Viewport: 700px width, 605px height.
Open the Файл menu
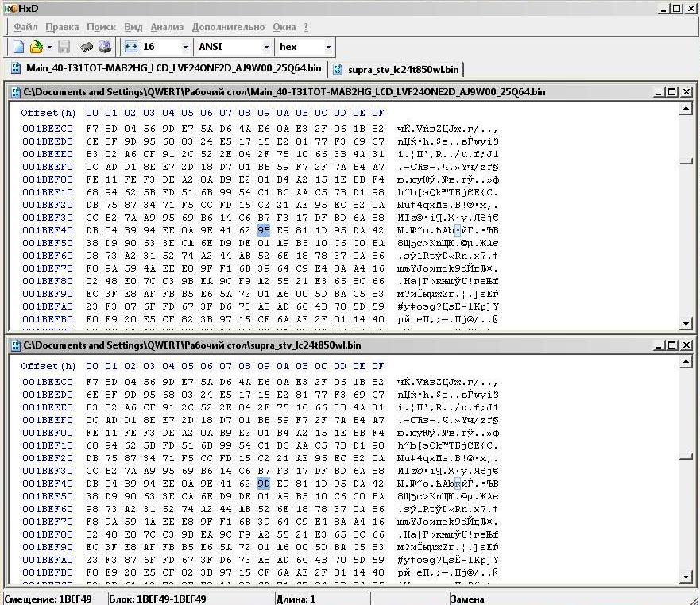[25, 27]
